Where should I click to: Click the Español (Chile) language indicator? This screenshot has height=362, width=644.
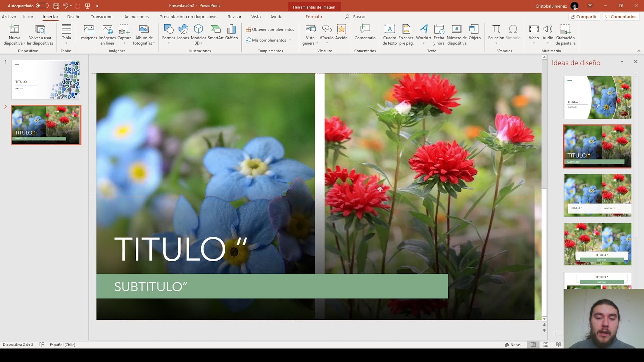pos(62,345)
